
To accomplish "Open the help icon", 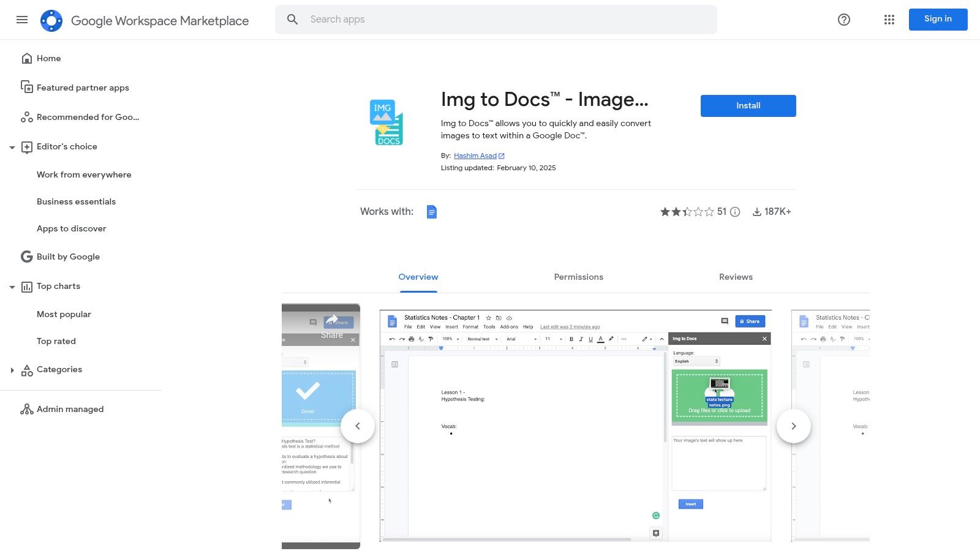I will click(x=843, y=20).
